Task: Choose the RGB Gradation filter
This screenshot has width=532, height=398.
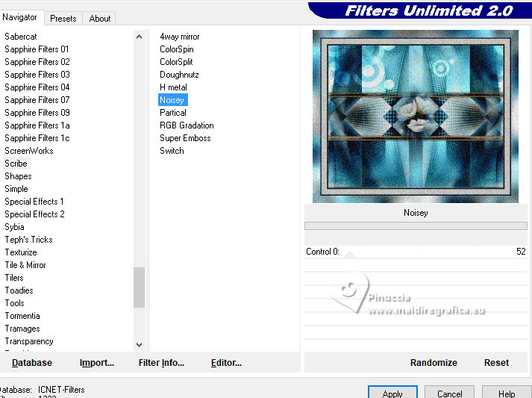Action: (187, 125)
